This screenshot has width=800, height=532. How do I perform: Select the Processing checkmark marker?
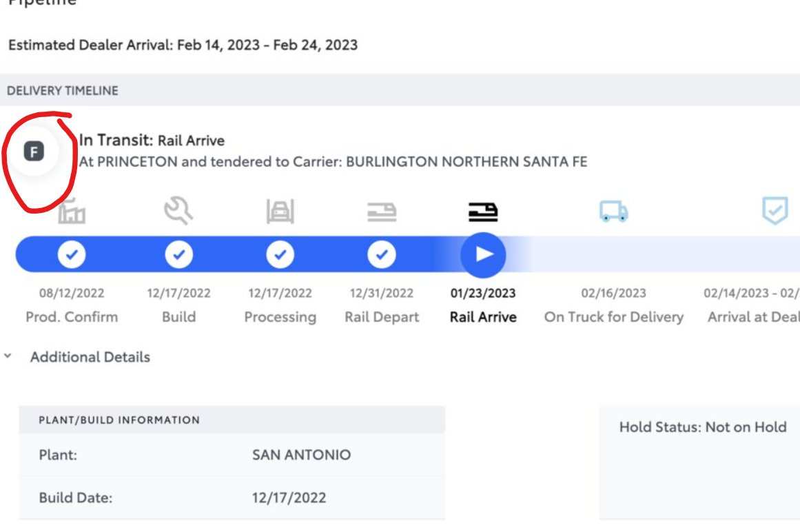tap(280, 254)
